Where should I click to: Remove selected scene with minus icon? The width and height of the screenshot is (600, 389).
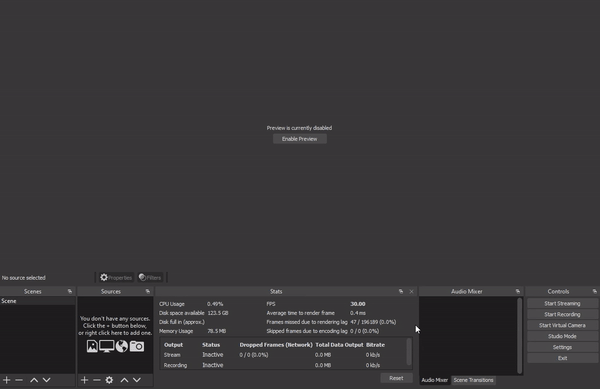(19, 380)
